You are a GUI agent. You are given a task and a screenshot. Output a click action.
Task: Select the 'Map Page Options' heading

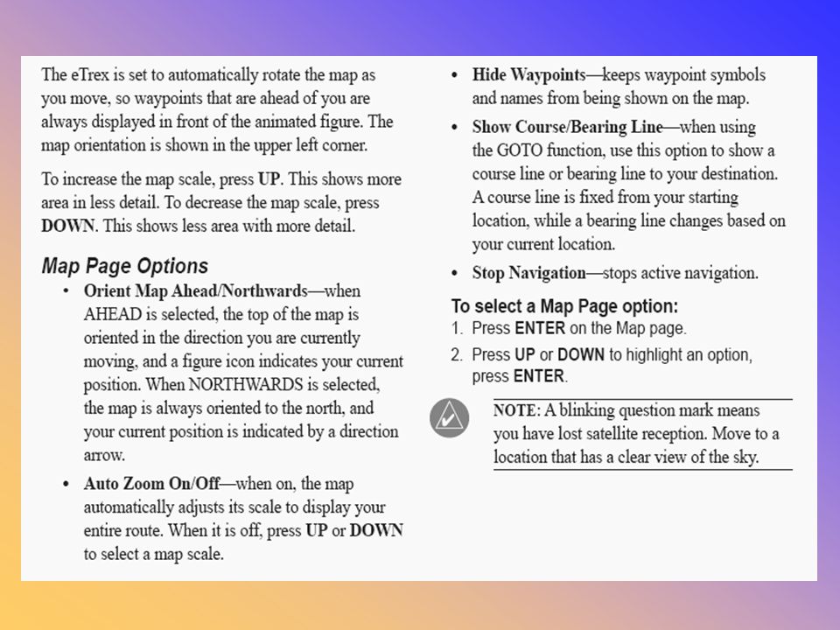[x=125, y=266]
